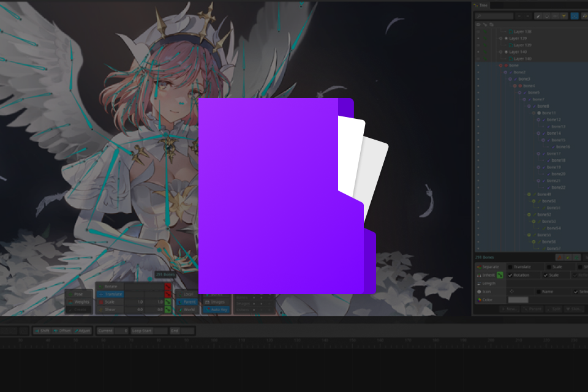Viewport: 588px width, 392px height.
Task: Click the circular icon in tree toolbar
Action: [547, 16]
